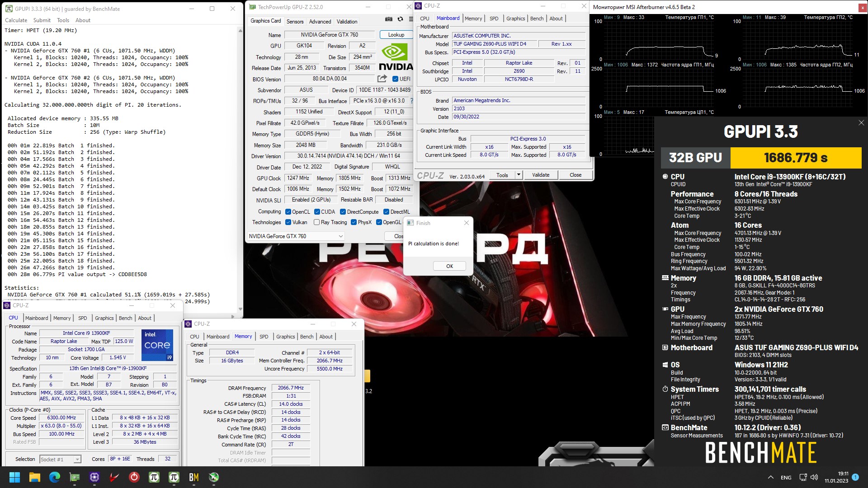Open Bench tab in CPU-Z Mainboard window
The height and width of the screenshot is (488, 868).
coord(537,19)
